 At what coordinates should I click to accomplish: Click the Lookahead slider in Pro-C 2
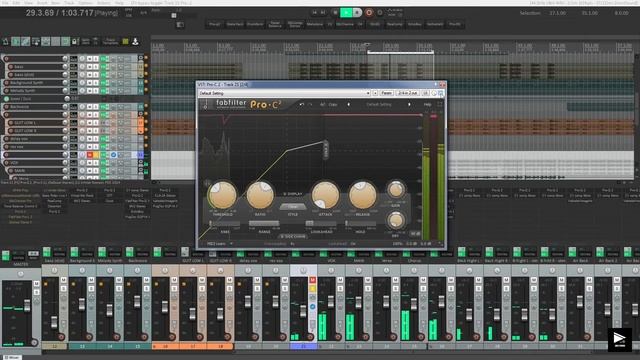coord(321,224)
